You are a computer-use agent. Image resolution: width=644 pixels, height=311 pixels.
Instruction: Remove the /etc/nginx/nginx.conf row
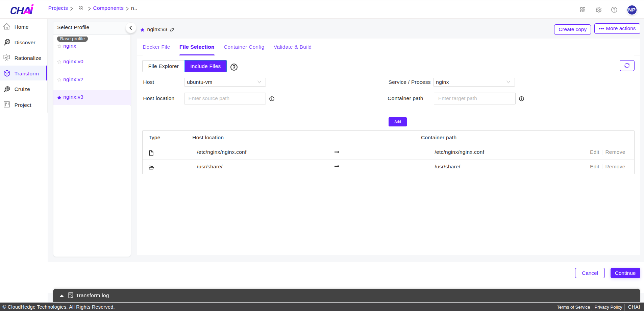tap(615, 152)
